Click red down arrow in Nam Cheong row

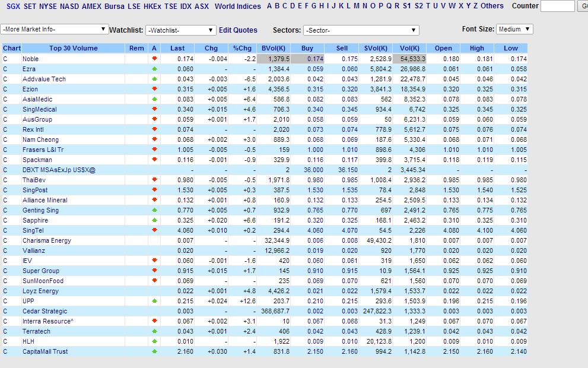[154, 139]
